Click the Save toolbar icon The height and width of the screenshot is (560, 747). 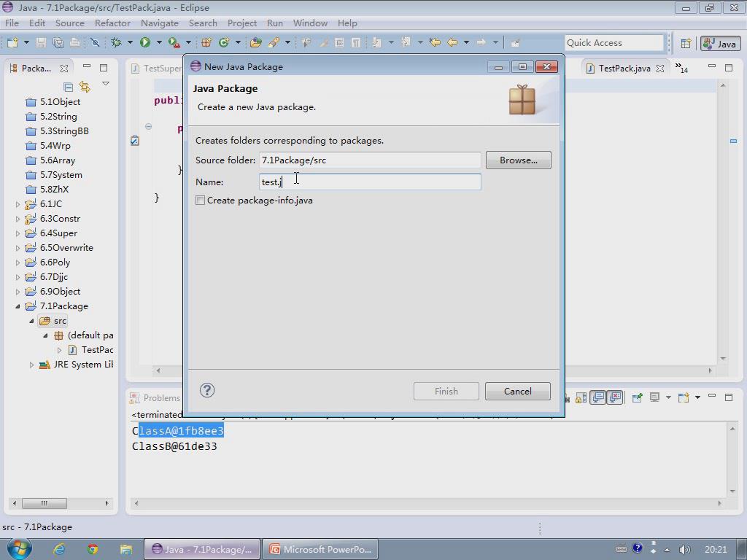(x=41, y=43)
